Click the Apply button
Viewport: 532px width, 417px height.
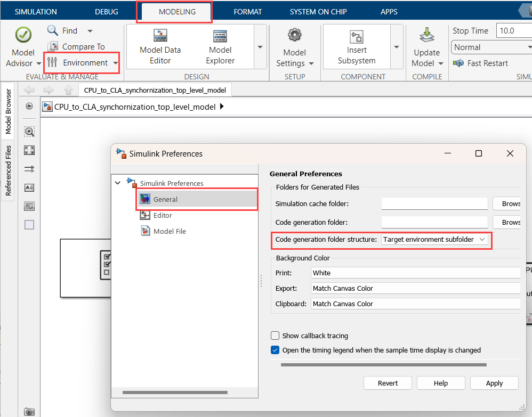tap(494, 383)
